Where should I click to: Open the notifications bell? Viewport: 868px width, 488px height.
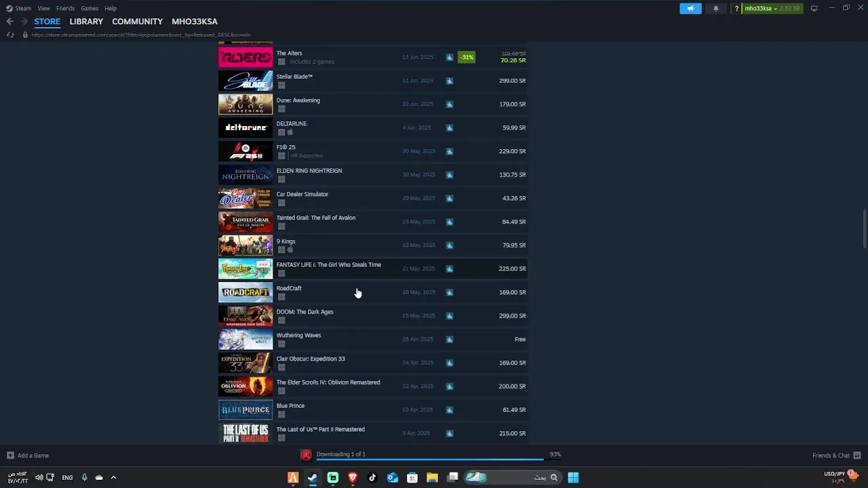pos(715,8)
